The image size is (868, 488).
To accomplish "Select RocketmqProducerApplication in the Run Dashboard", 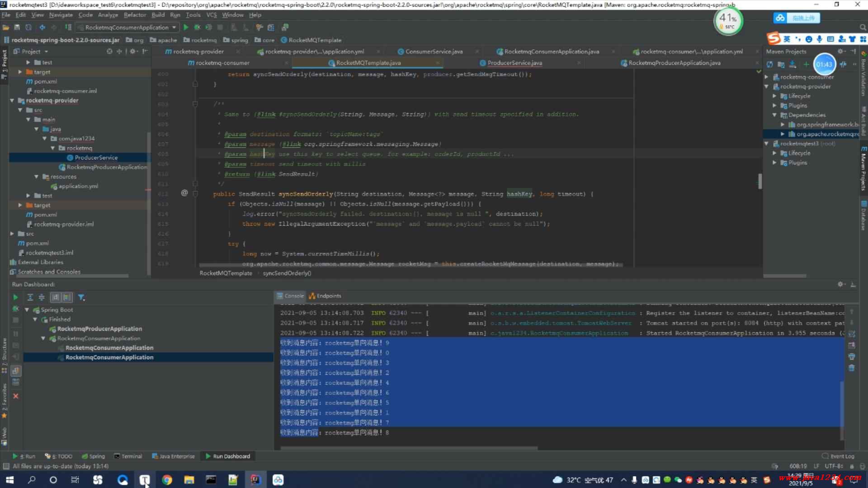I will coord(99,329).
